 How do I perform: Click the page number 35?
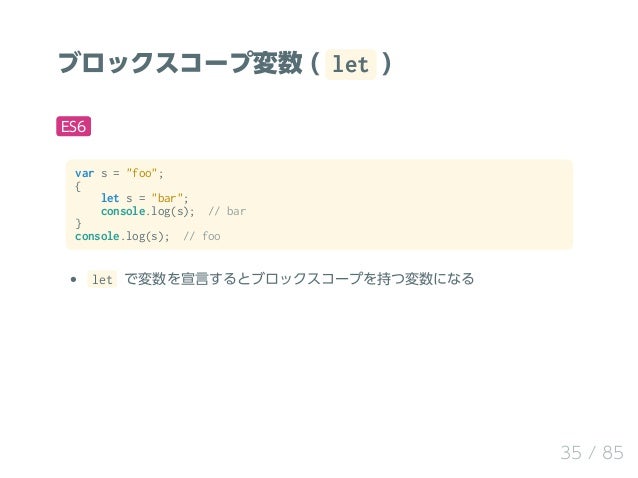tap(571, 453)
